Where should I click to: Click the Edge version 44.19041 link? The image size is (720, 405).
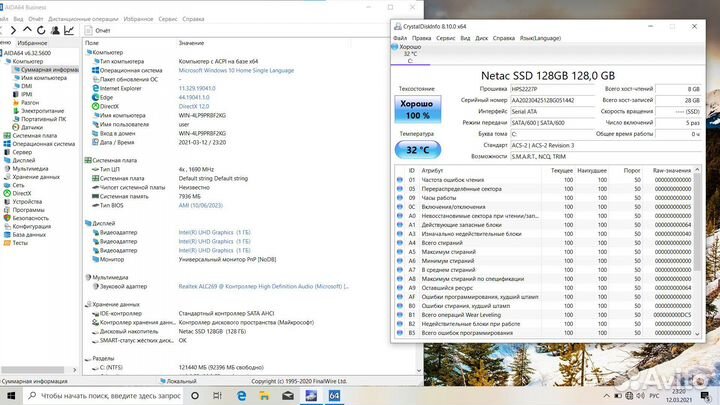(194, 97)
